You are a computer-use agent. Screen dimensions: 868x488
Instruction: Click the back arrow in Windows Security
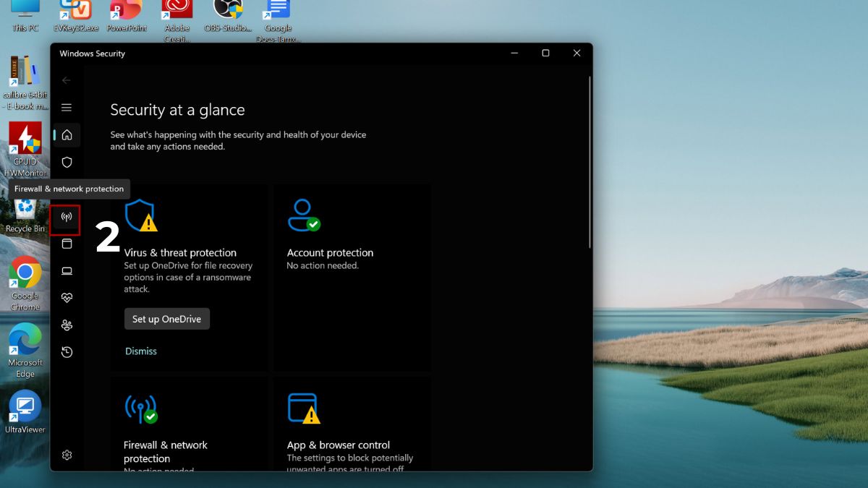(67, 80)
